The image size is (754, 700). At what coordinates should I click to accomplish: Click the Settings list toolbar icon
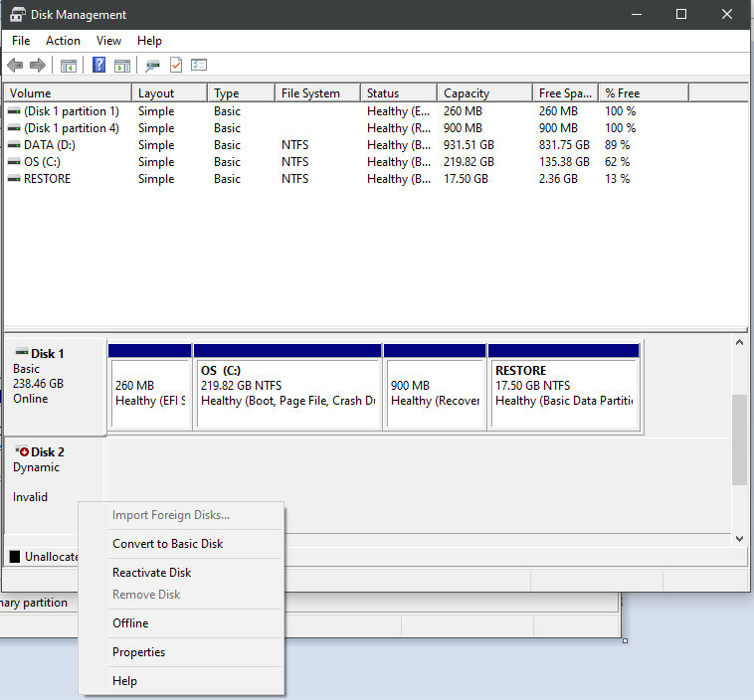click(199, 65)
